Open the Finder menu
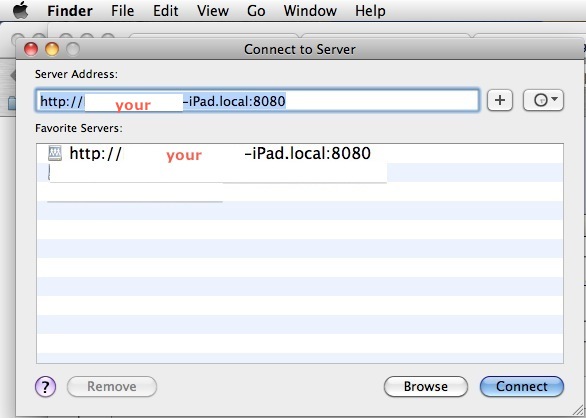The width and height of the screenshot is (586, 418). click(x=70, y=11)
